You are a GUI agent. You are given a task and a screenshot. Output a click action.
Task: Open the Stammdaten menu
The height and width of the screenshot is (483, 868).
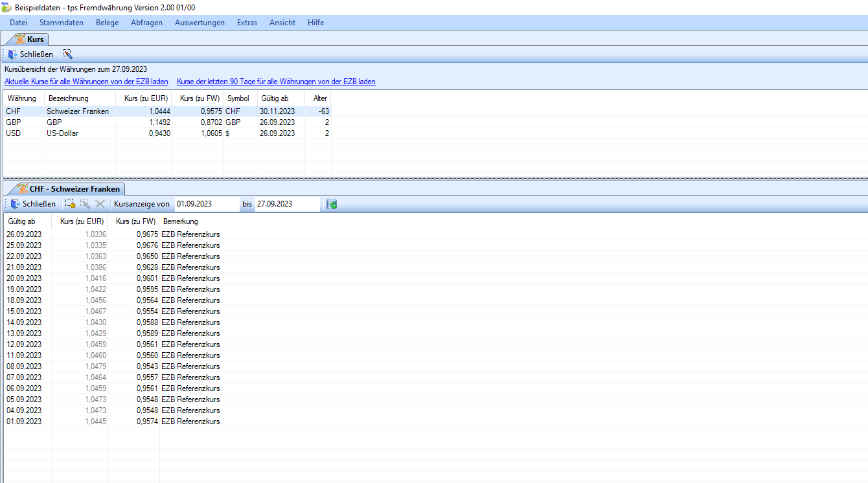(61, 23)
